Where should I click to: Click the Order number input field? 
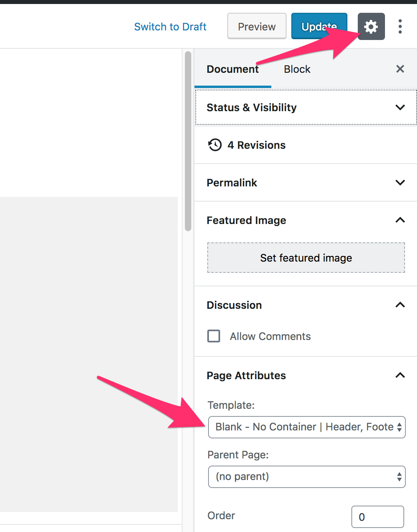(x=377, y=517)
